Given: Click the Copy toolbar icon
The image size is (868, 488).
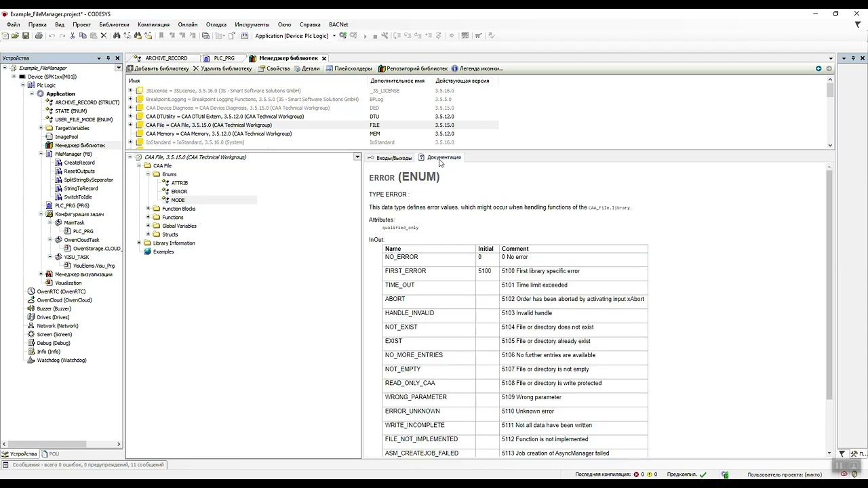Looking at the screenshot, I should tap(83, 36).
